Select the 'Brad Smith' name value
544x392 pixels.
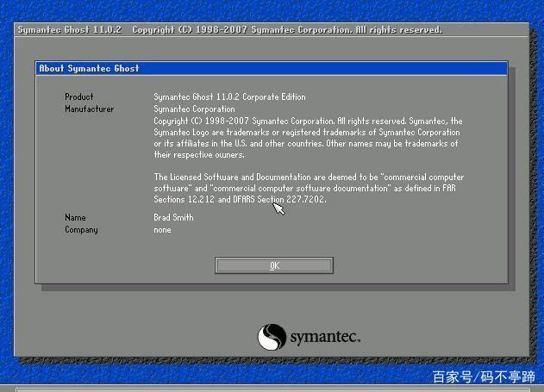click(x=173, y=218)
